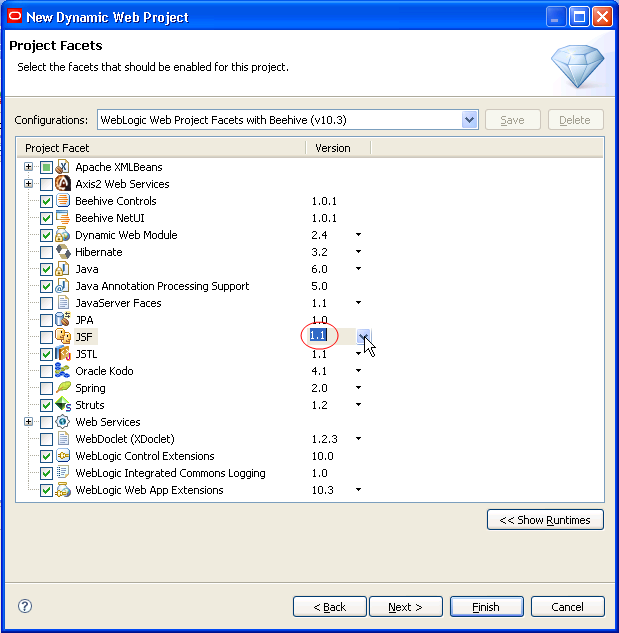
Task: Click the JavaServer Faces document icon
Action: click(x=63, y=302)
